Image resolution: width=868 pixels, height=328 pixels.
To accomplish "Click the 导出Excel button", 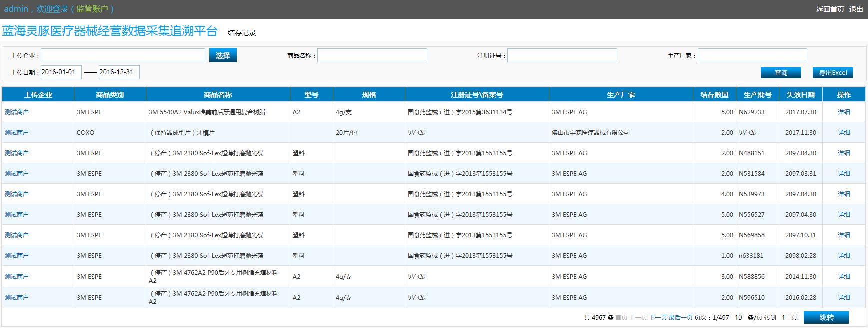I will click(833, 73).
